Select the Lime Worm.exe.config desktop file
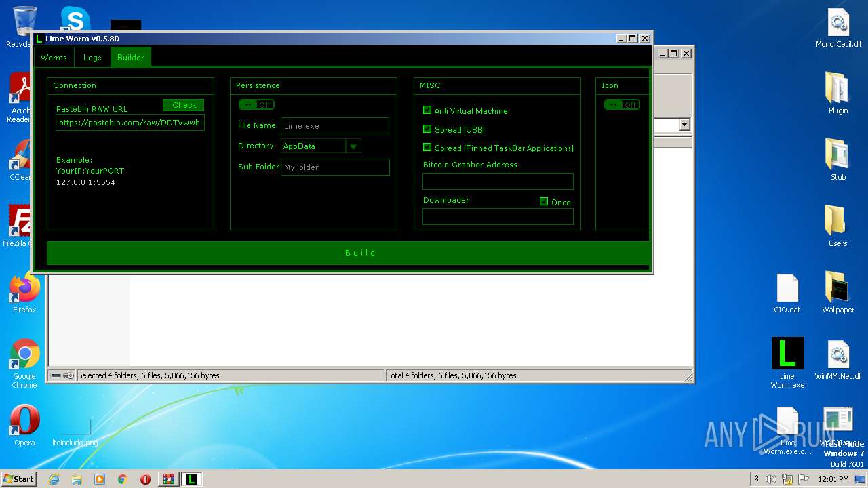Viewport: 868px width, 488px height. [x=787, y=431]
